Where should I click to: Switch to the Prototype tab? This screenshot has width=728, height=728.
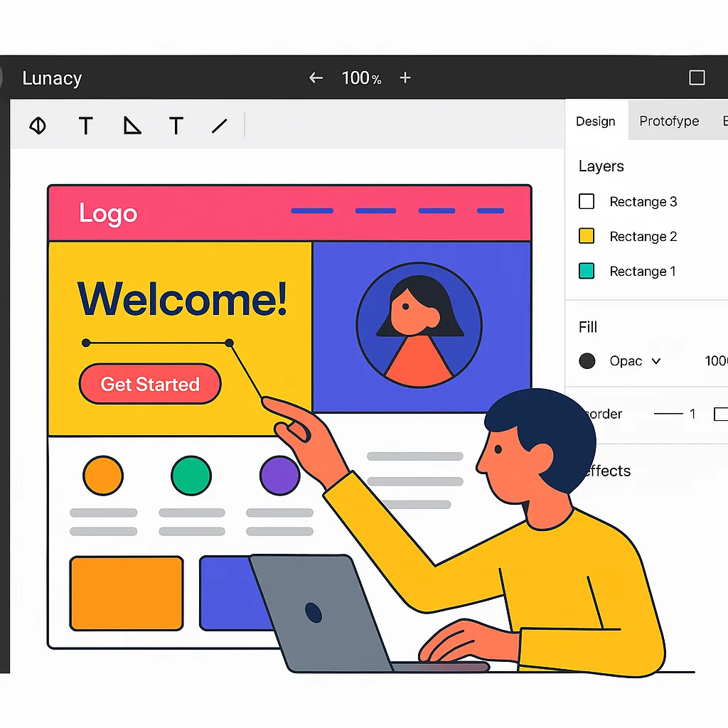(x=668, y=121)
